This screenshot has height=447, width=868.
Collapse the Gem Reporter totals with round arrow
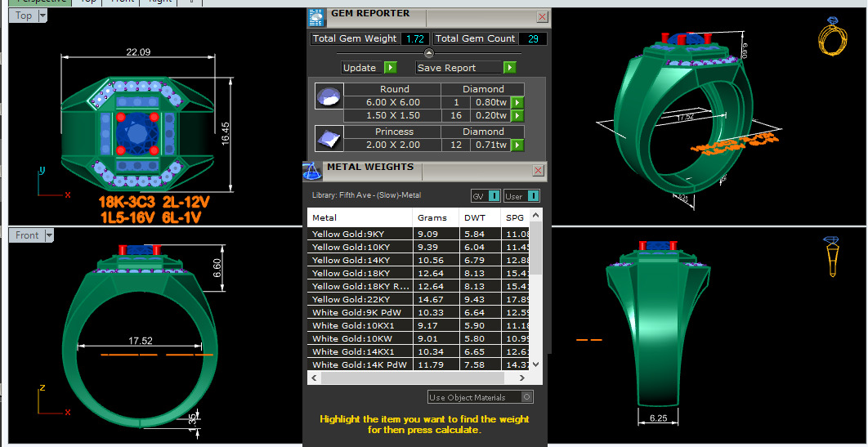click(x=429, y=53)
